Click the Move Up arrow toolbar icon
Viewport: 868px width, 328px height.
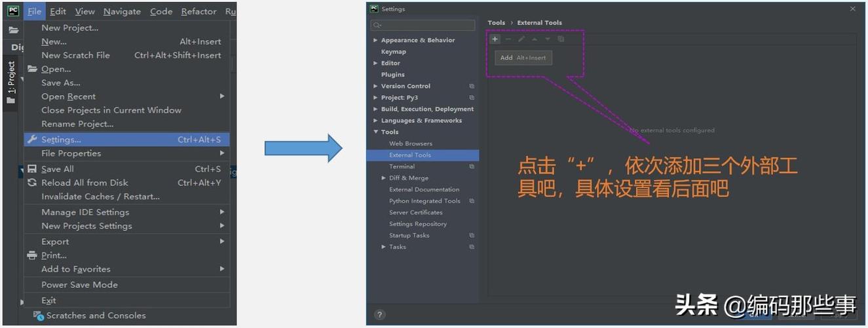click(535, 39)
